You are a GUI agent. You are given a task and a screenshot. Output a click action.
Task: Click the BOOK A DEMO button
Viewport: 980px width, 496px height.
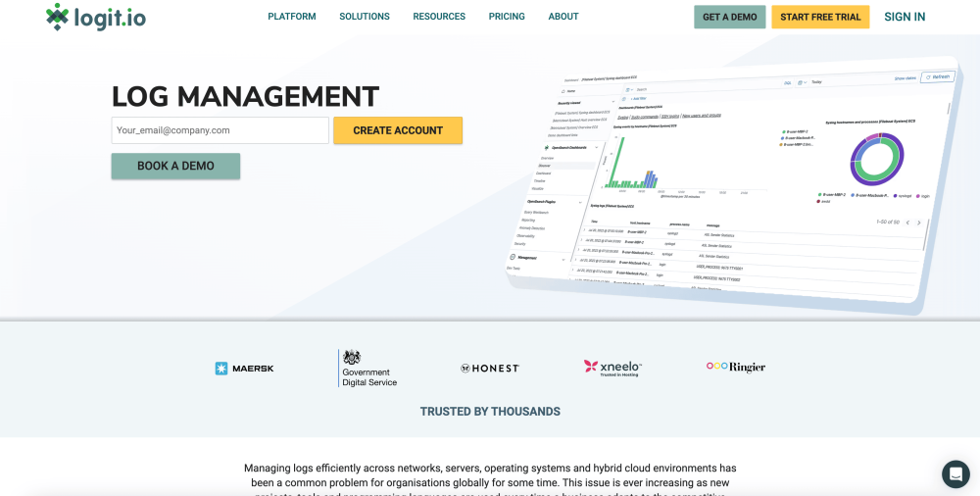175,166
